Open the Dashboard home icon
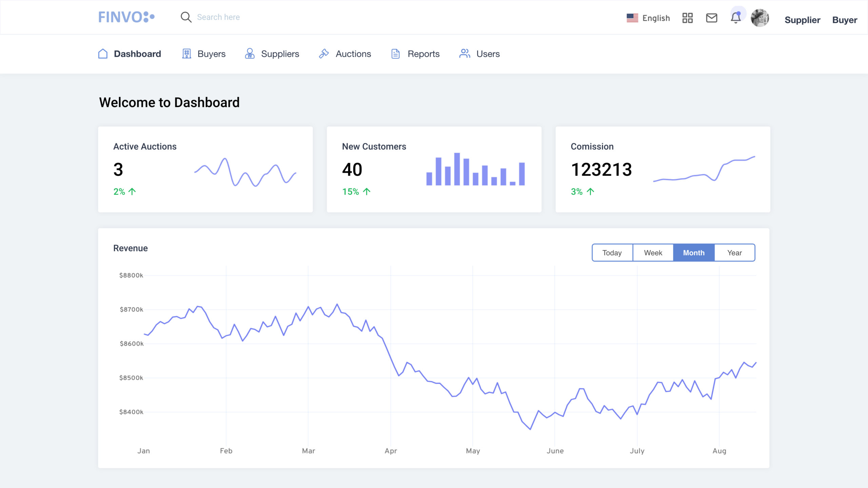868x488 pixels. [102, 54]
